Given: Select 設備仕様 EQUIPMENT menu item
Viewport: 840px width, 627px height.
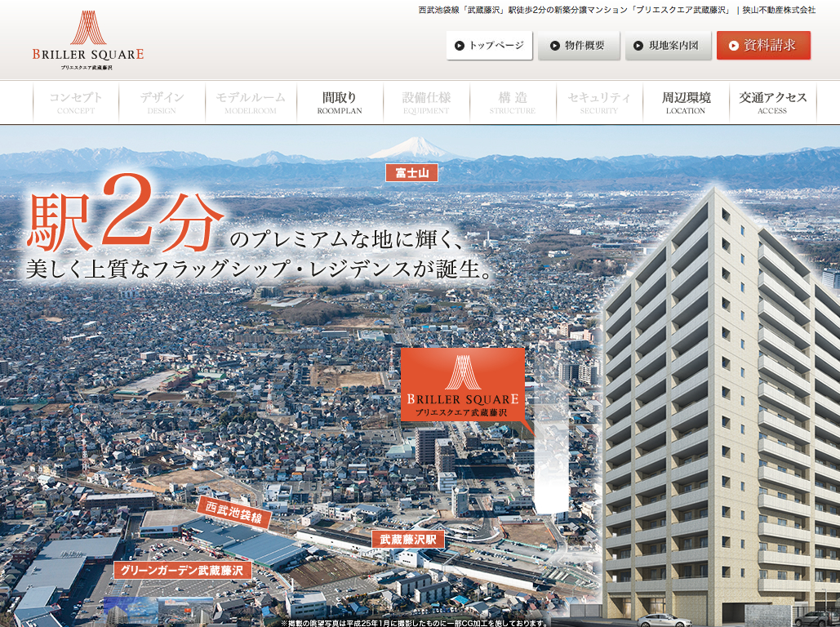Looking at the screenshot, I should [x=426, y=103].
